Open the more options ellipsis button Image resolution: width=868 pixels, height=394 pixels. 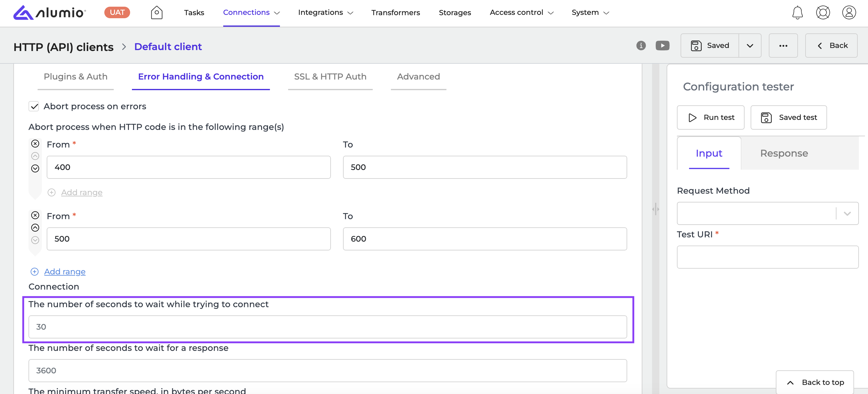783,46
